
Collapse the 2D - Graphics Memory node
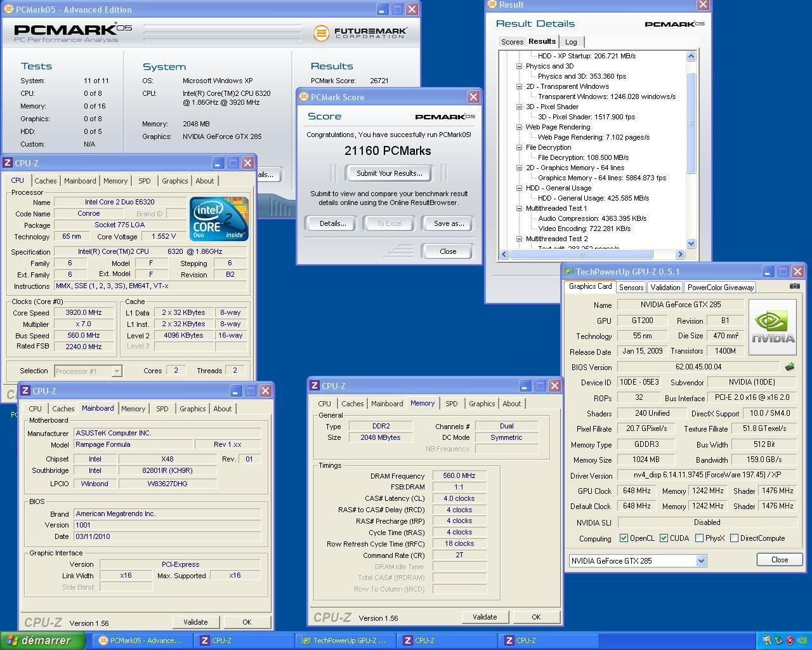[x=519, y=168]
